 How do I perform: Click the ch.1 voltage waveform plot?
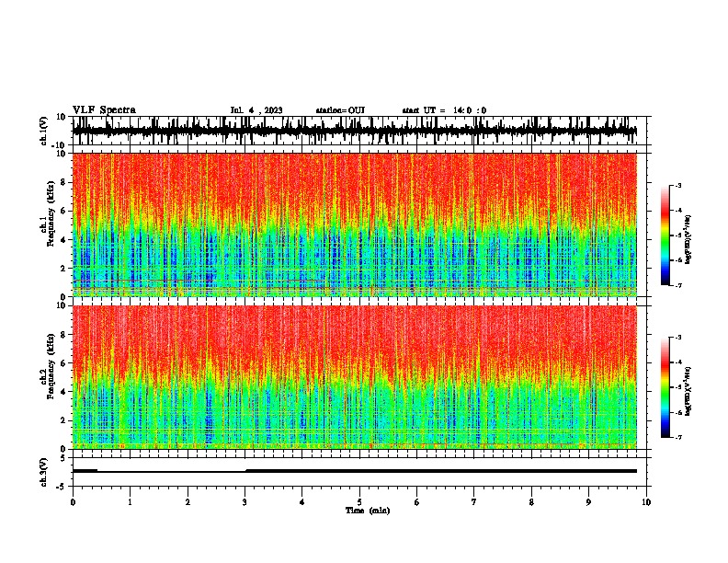pos(361,131)
